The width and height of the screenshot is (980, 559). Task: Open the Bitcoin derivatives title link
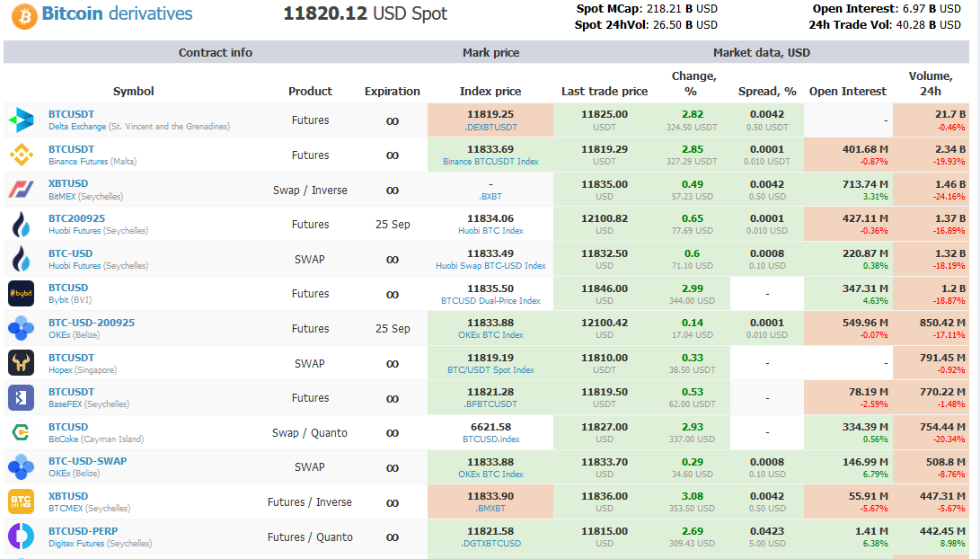117,13
